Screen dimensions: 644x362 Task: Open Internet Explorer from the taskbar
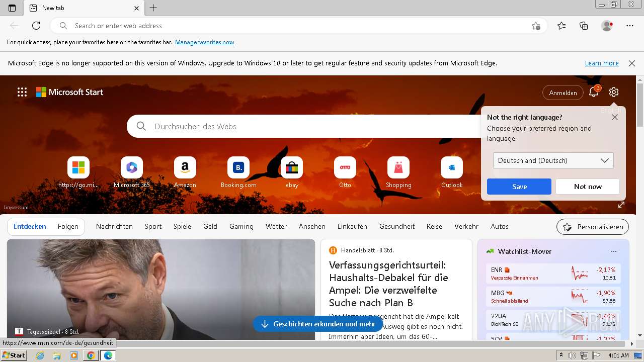(x=40, y=355)
